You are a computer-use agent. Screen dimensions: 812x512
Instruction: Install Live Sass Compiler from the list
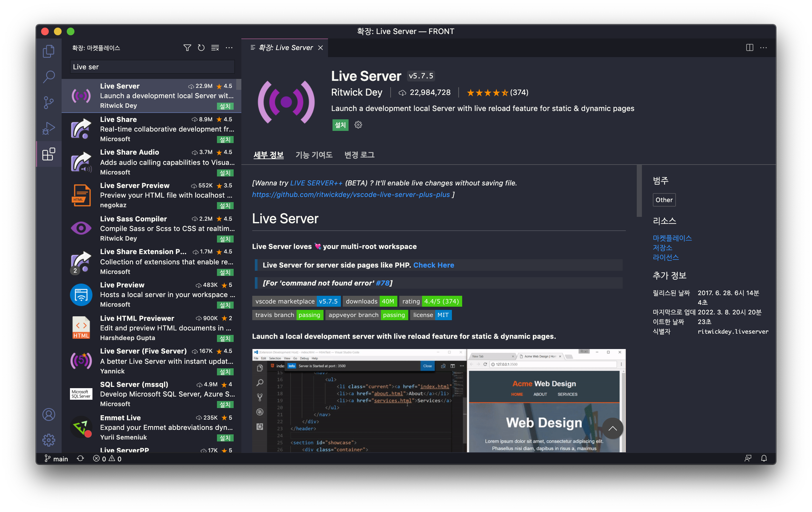point(225,239)
